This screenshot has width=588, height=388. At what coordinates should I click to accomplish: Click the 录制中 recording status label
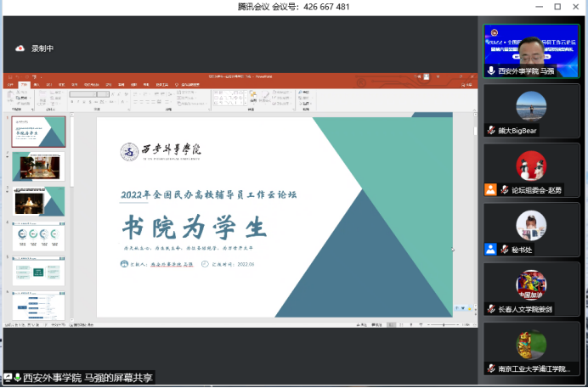pyautogui.click(x=42, y=48)
